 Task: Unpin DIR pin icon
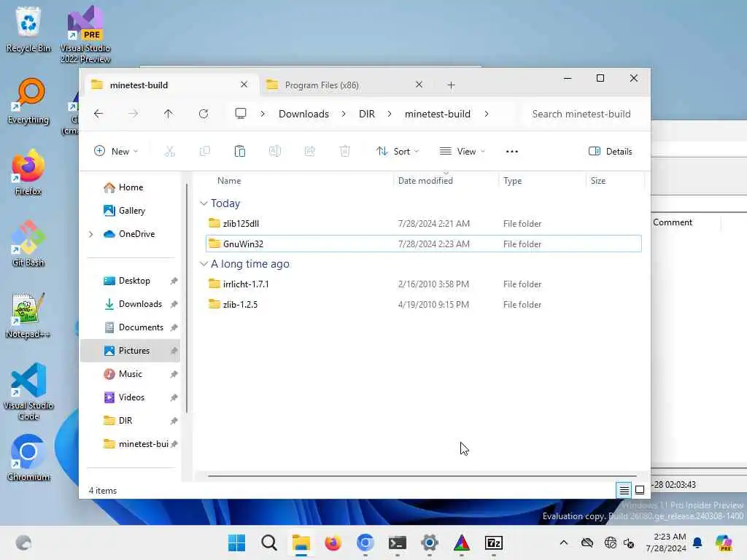click(x=174, y=421)
